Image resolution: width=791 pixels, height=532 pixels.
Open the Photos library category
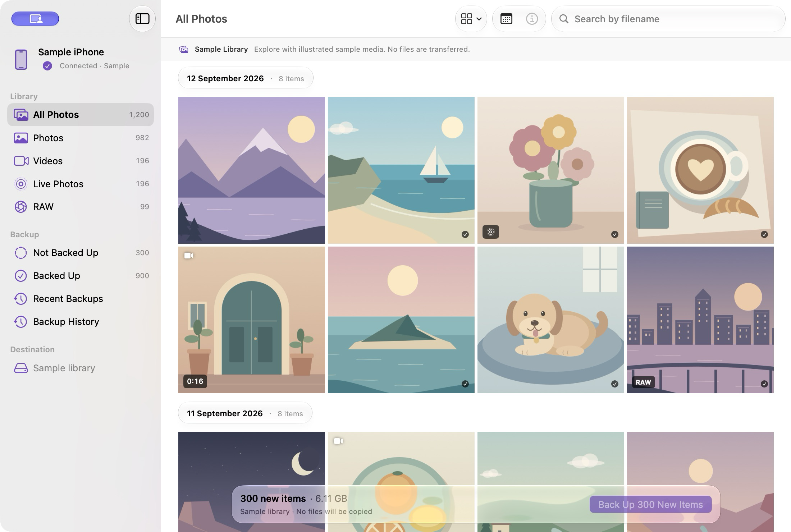81,138
